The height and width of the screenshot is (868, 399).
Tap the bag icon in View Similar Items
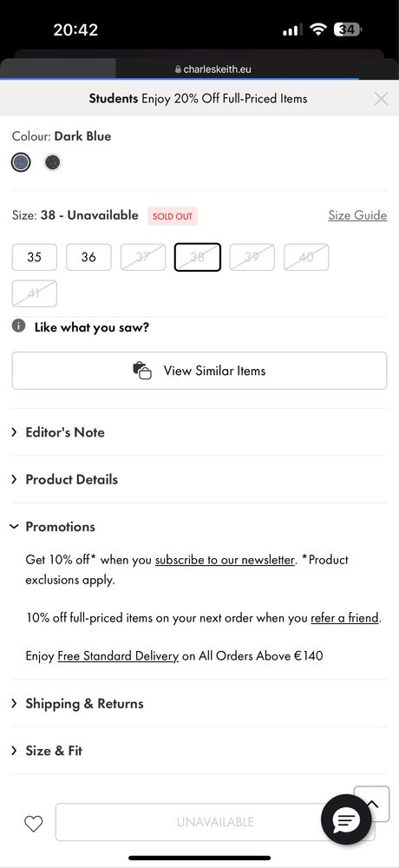(x=142, y=371)
